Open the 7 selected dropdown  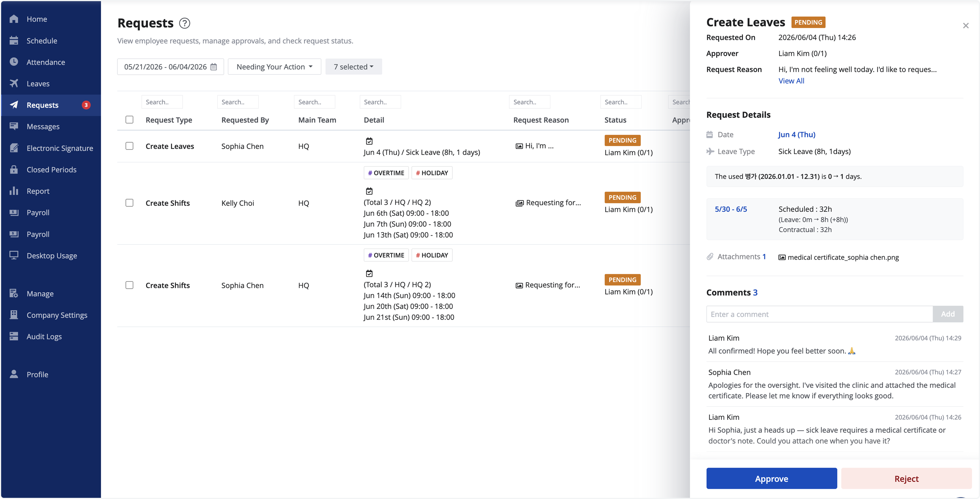[353, 67]
